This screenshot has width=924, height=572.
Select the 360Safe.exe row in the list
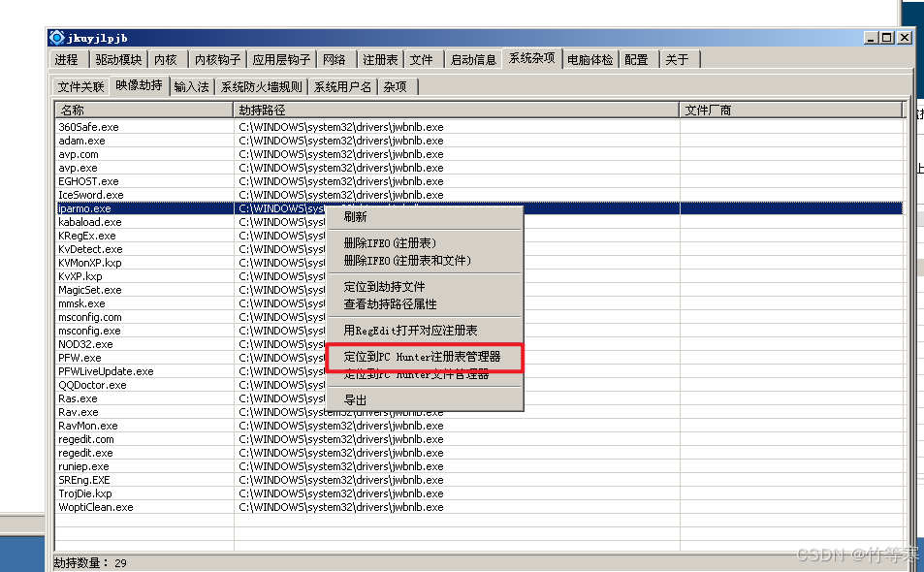point(88,127)
